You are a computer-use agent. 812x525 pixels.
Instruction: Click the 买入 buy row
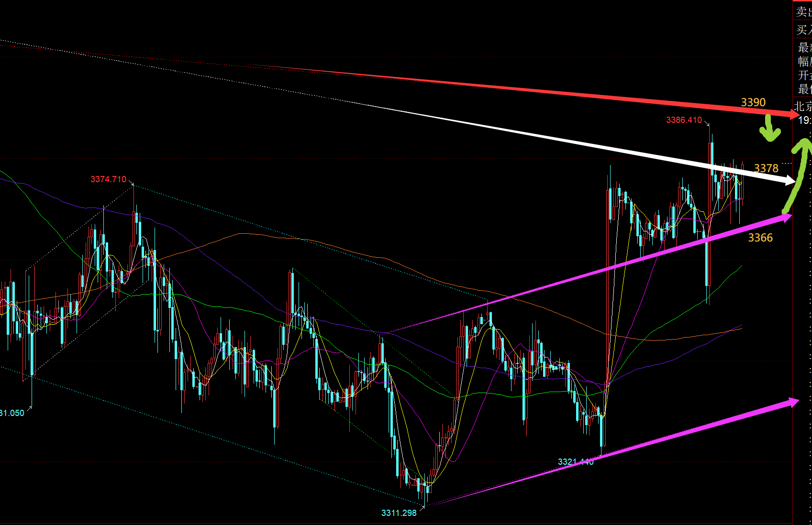click(x=803, y=30)
